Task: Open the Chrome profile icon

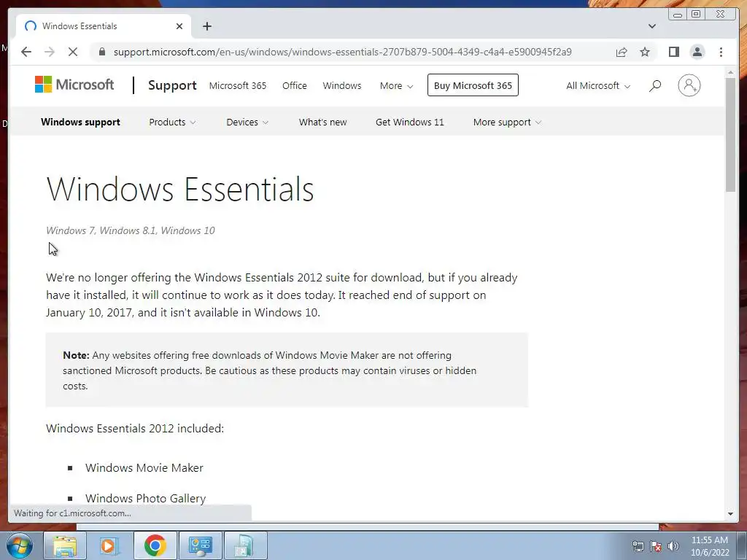Action: (x=697, y=52)
